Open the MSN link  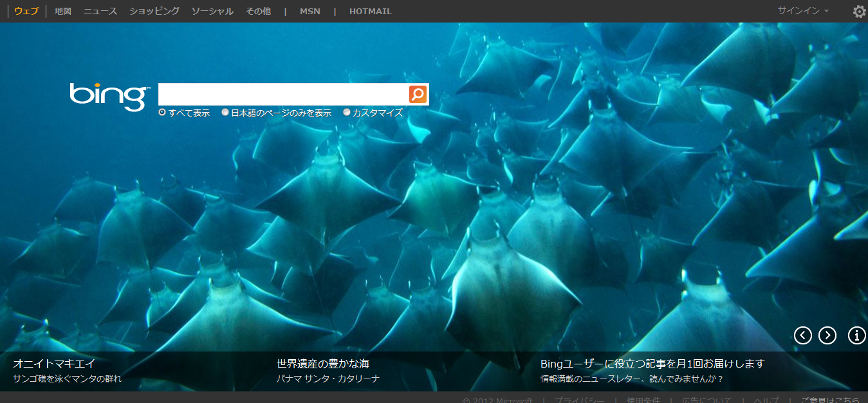click(309, 12)
